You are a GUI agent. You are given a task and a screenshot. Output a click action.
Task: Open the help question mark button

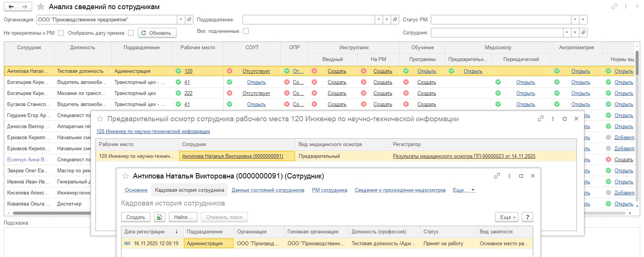click(x=527, y=217)
